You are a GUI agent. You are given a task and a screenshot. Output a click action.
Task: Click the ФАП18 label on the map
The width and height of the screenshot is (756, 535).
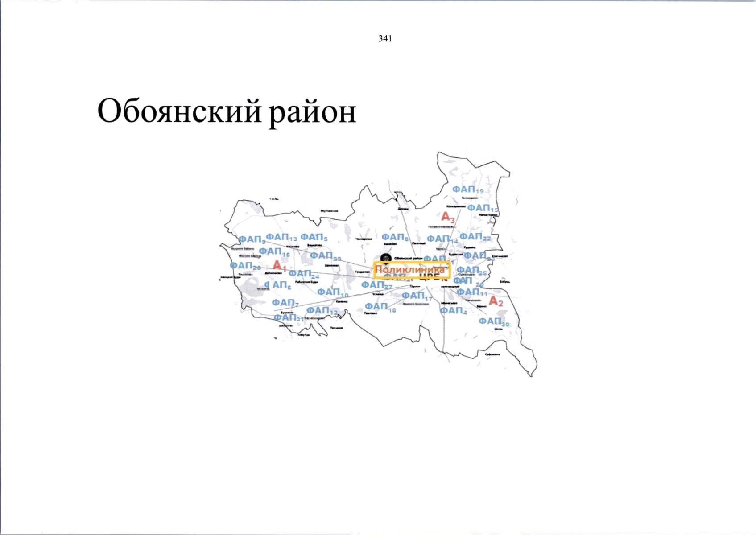[x=380, y=307]
